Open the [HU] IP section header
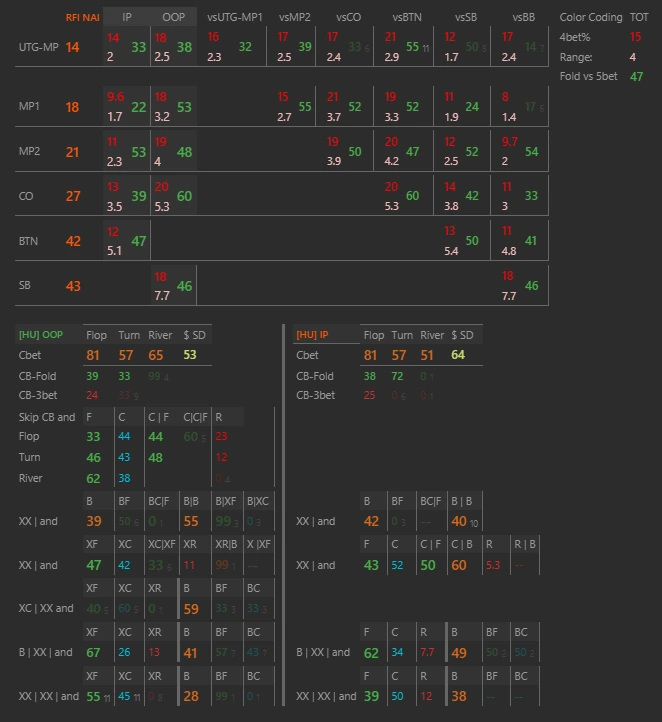Viewport: 662px width, 722px height. click(x=312, y=335)
